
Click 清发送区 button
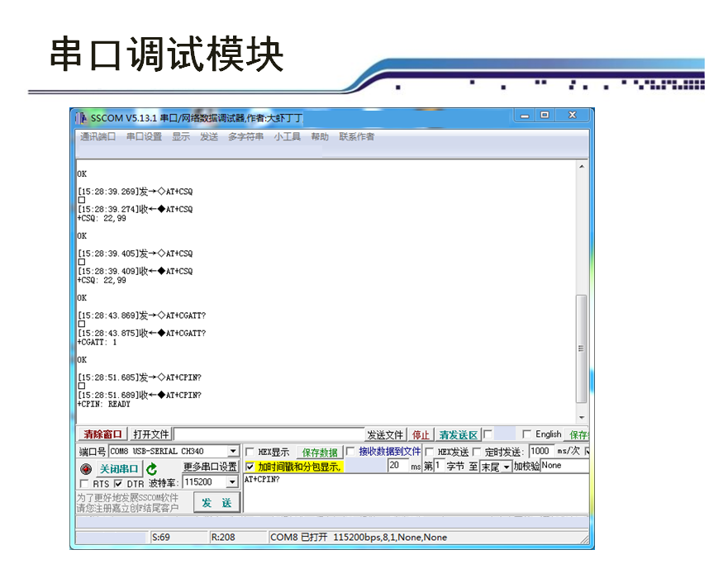point(459,434)
